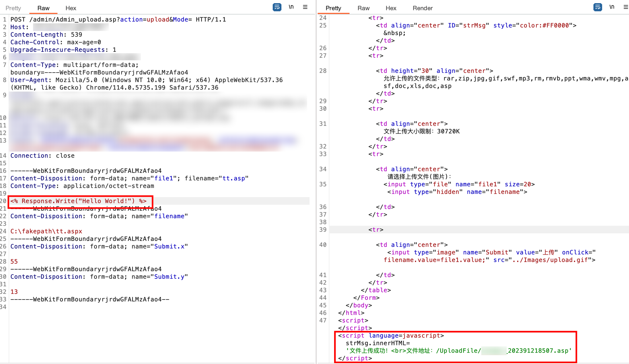
Task: Select the response Pretty tab
Action: [333, 8]
